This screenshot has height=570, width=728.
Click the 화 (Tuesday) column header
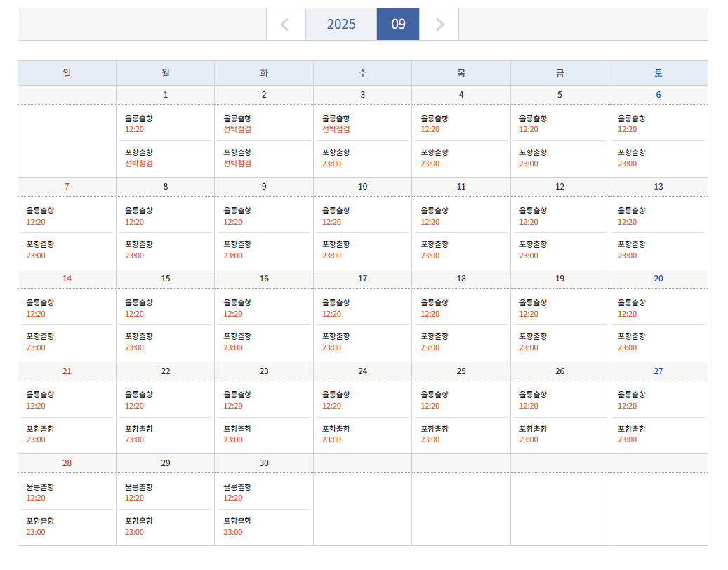coord(264,73)
